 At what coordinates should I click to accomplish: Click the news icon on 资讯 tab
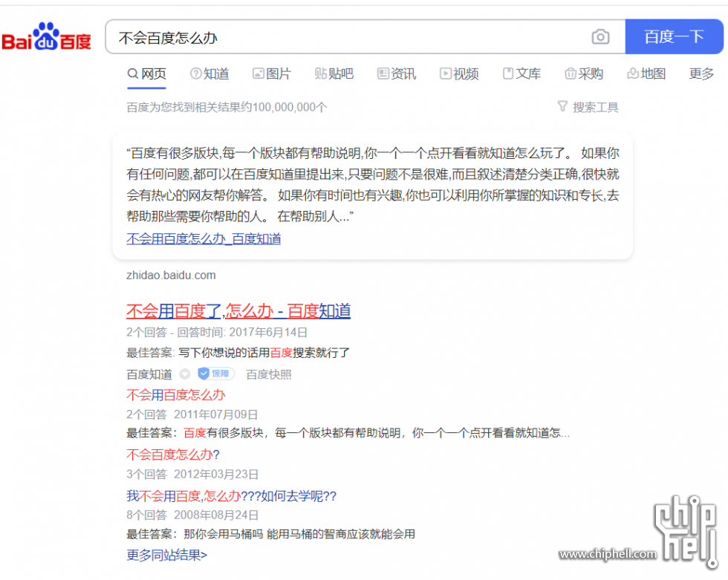(383, 74)
